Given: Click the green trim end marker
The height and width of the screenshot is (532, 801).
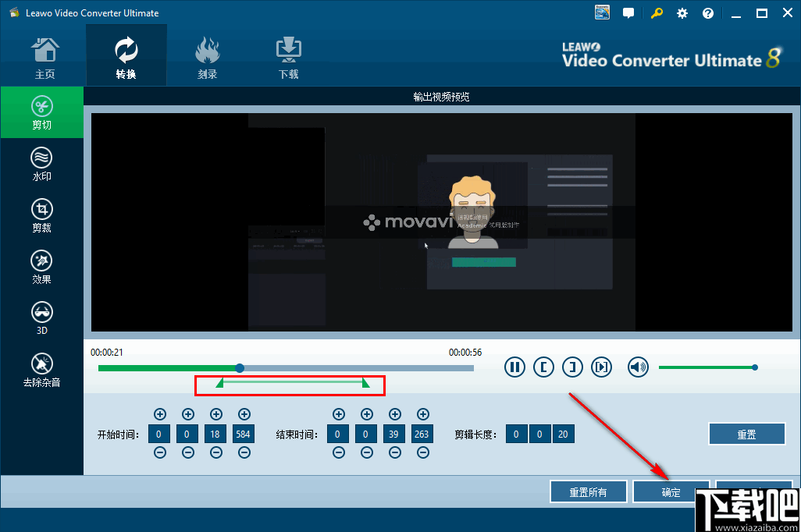Looking at the screenshot, I should pyautogui.click(x=366, y=383).
